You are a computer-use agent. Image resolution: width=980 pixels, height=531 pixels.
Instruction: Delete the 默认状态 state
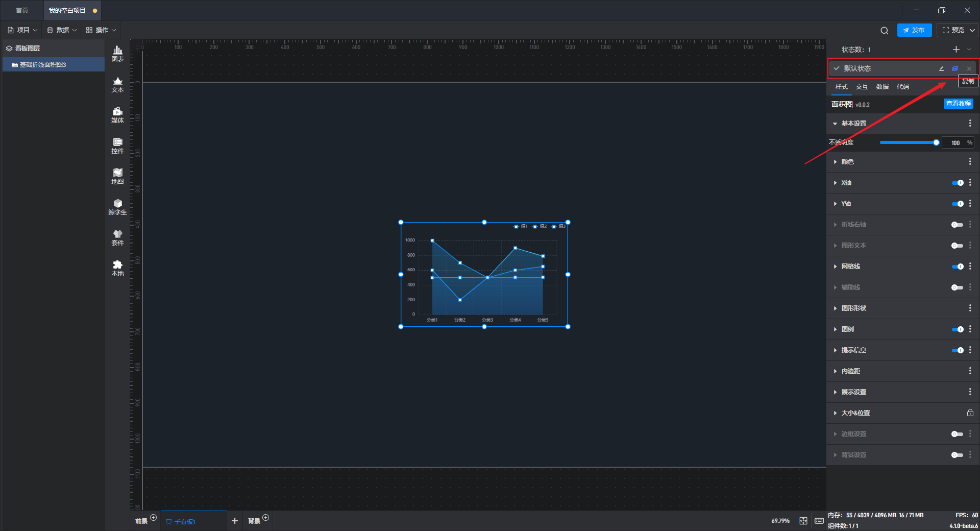tap(969, 68)
